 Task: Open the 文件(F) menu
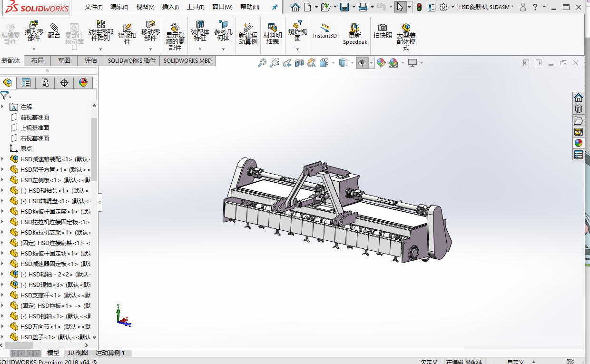pyautogui.click(x=94, y=7)
